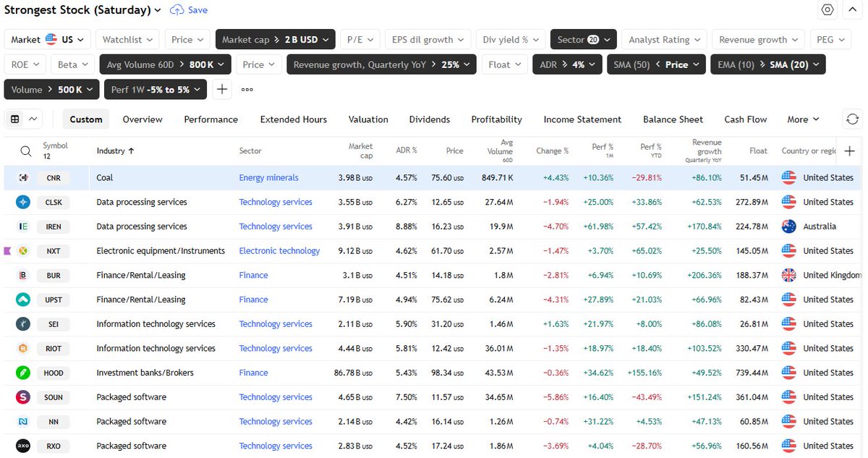Open the Strongest Stock (Saturday) screener dropdown

point(83,10)
